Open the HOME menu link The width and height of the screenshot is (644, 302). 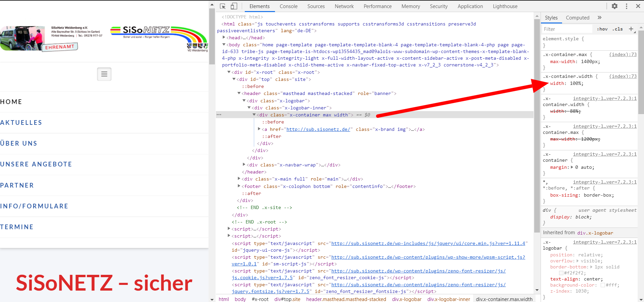point(11,102)
